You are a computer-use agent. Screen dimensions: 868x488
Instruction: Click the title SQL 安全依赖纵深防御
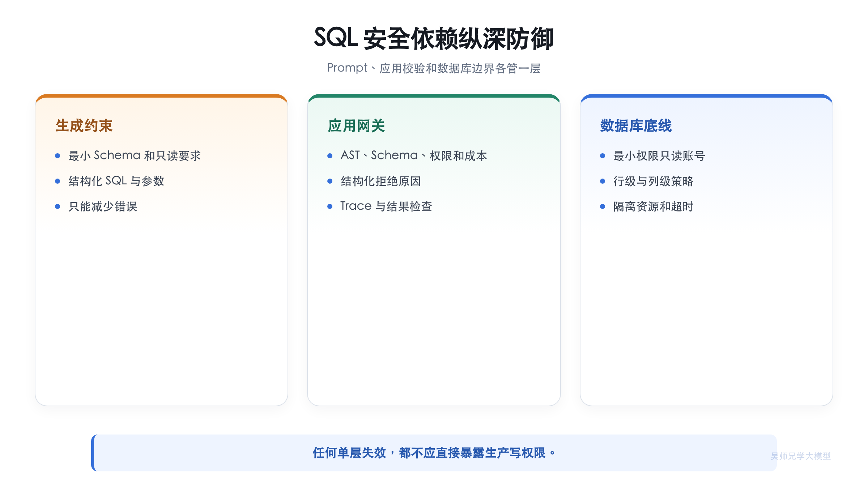coord(434,38)
